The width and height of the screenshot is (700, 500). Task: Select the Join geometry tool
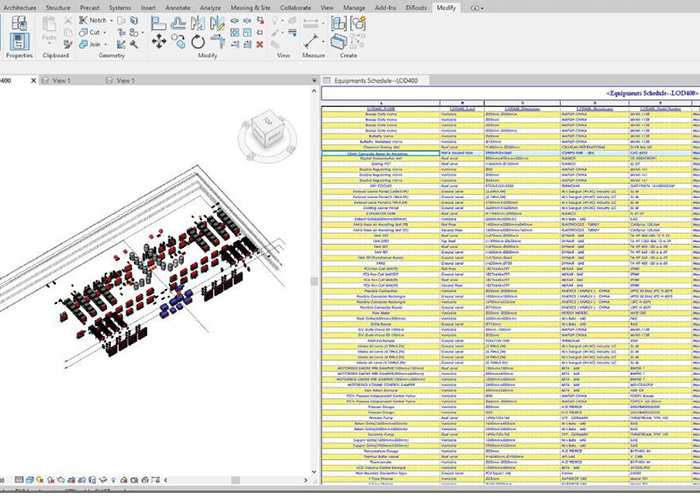pos(90,44)
